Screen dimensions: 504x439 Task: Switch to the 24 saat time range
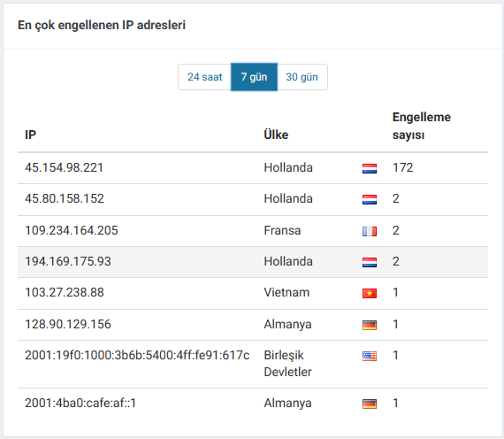pos(205,77)
